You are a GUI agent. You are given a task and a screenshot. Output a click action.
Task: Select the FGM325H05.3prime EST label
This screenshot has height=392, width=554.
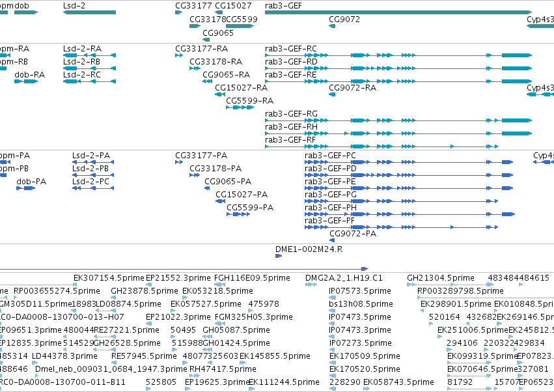pos(254,317)
